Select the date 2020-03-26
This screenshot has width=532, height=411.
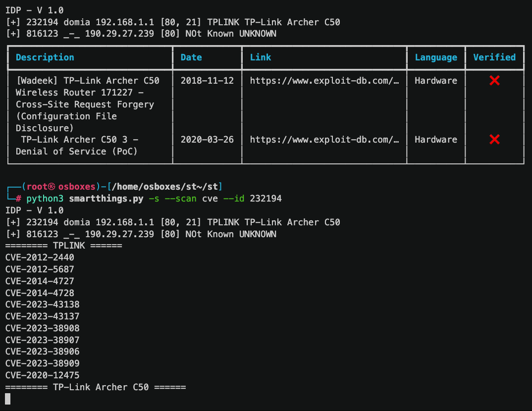coord(207,140)
